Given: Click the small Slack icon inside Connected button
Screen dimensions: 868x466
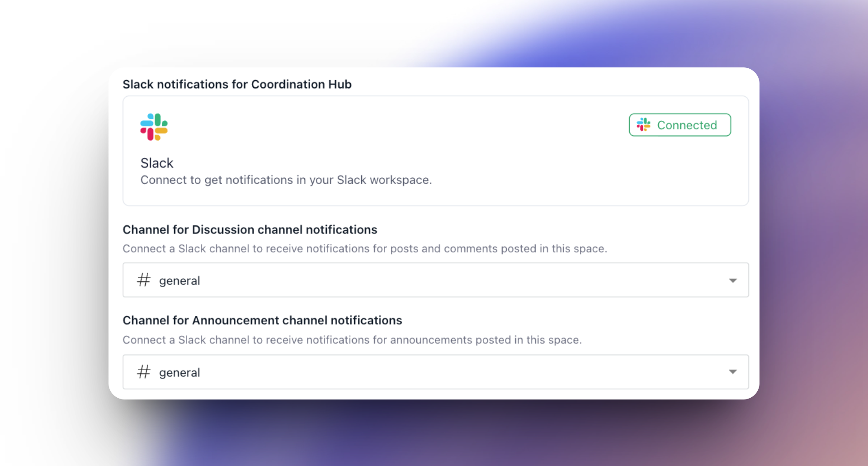Looking at the screenshot, I should point(643,125).
